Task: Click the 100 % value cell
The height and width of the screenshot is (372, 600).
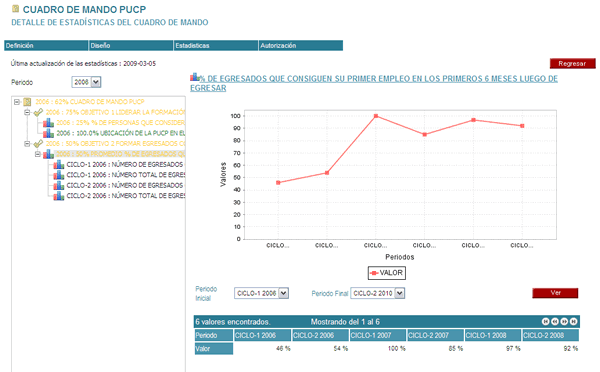Action: (378, 349)
